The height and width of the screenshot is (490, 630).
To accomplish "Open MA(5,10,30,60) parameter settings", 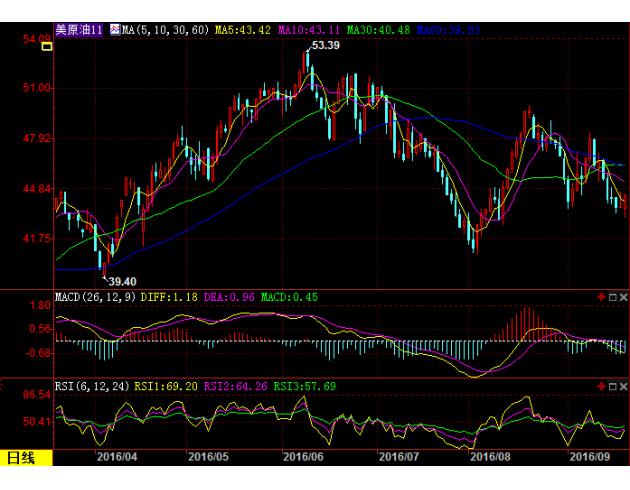I will (x=160, y=31).
